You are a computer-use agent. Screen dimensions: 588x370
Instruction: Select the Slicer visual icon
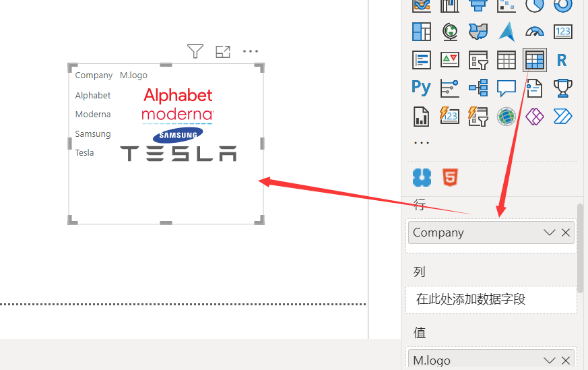tap(478, 60)
